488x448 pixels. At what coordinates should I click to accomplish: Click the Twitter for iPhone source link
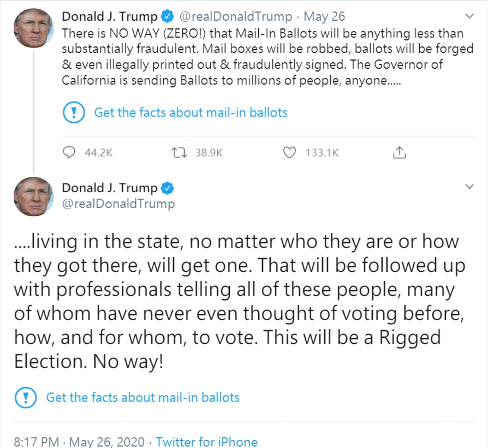tap(207, 442)
